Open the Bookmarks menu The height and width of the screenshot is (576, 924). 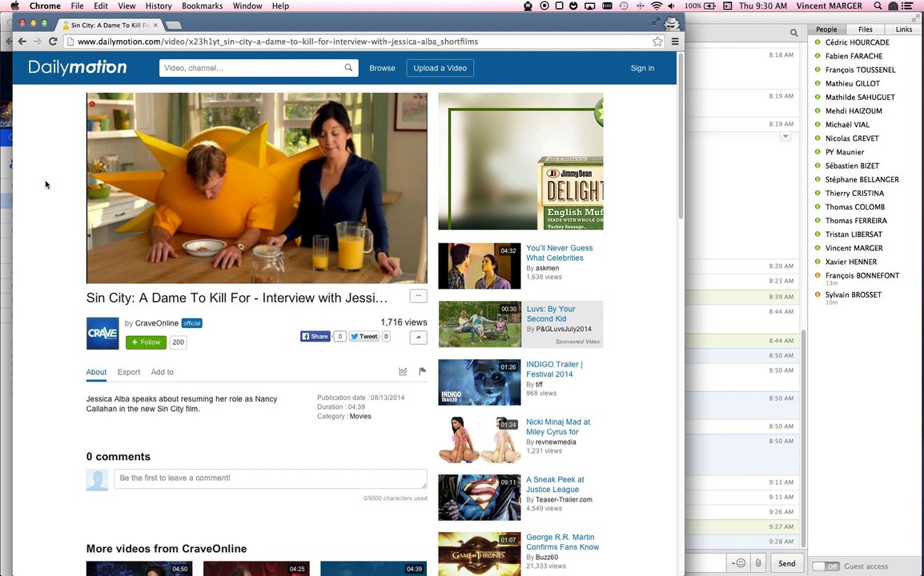(x=202, y=6)
